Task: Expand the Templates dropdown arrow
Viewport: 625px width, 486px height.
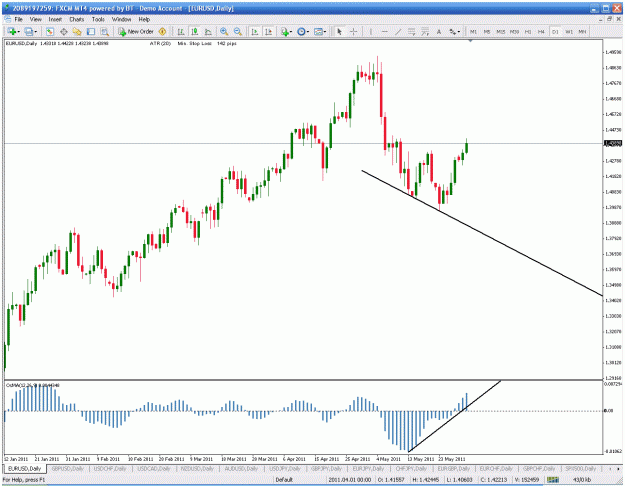Action: click(x=325, y=32)
